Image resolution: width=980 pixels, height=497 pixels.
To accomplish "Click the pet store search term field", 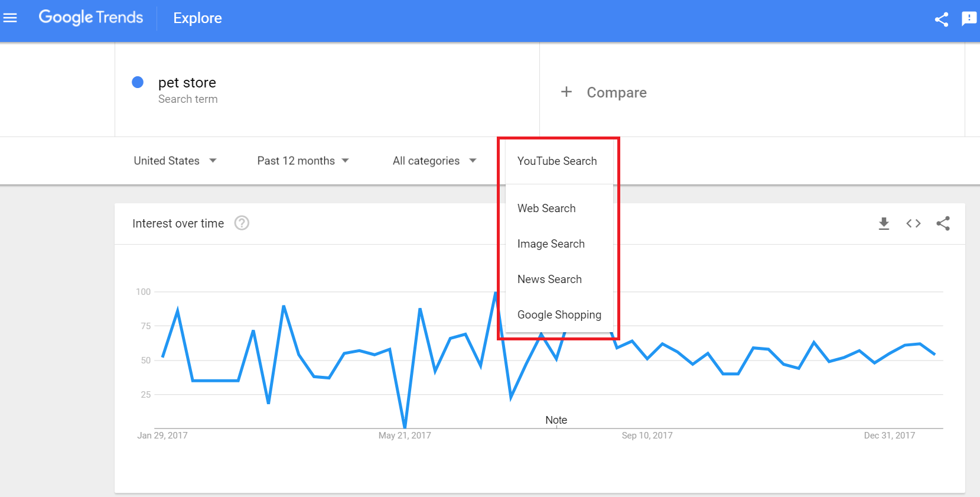I will coord(187,82).
